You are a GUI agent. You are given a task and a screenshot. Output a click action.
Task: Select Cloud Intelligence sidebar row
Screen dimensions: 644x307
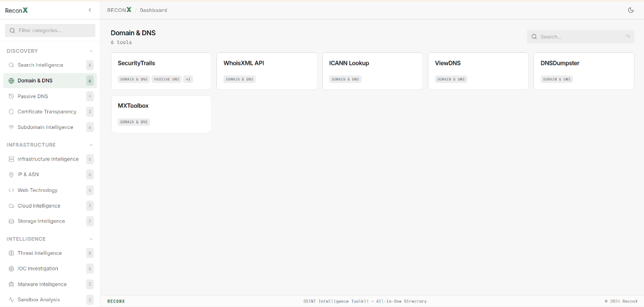50,206
